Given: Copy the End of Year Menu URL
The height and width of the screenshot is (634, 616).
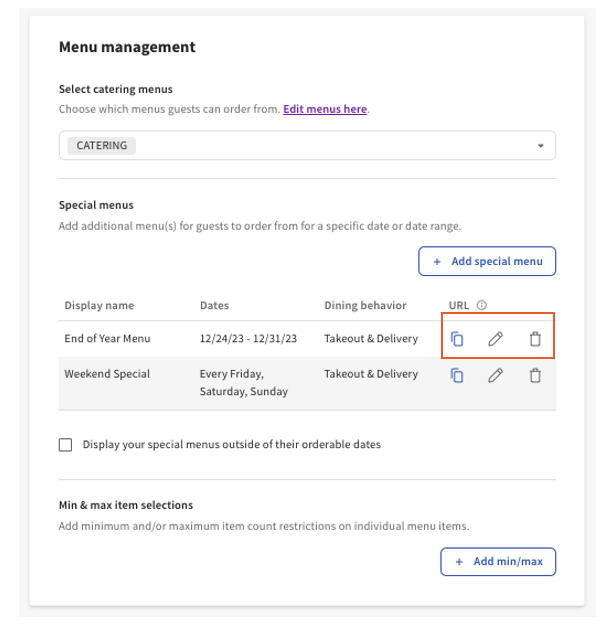Looking at the screenshot, I should 457,339.
